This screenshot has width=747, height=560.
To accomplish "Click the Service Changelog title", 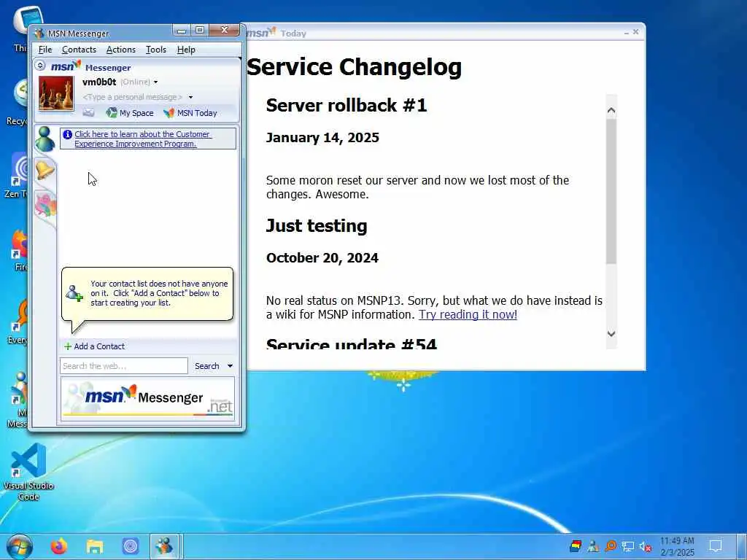I will pyautogui.click(x=354, y=67).
